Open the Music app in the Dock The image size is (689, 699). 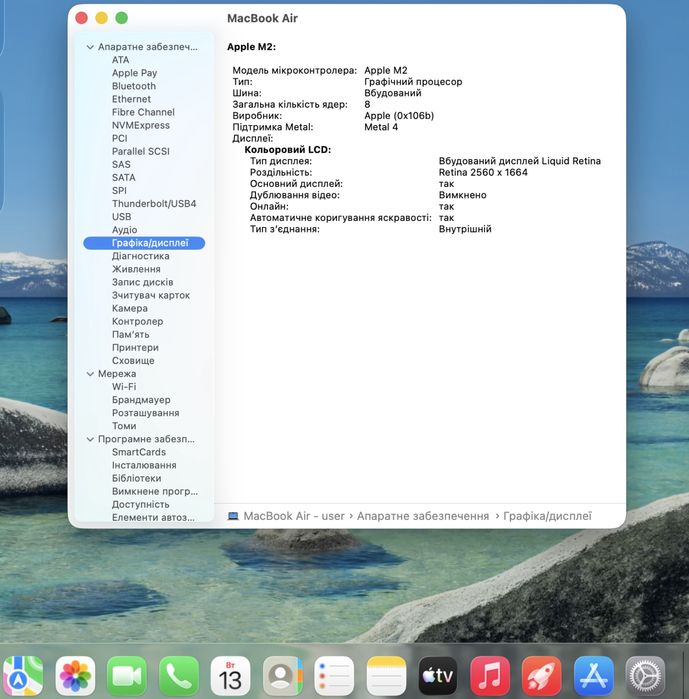pos(490,676)
